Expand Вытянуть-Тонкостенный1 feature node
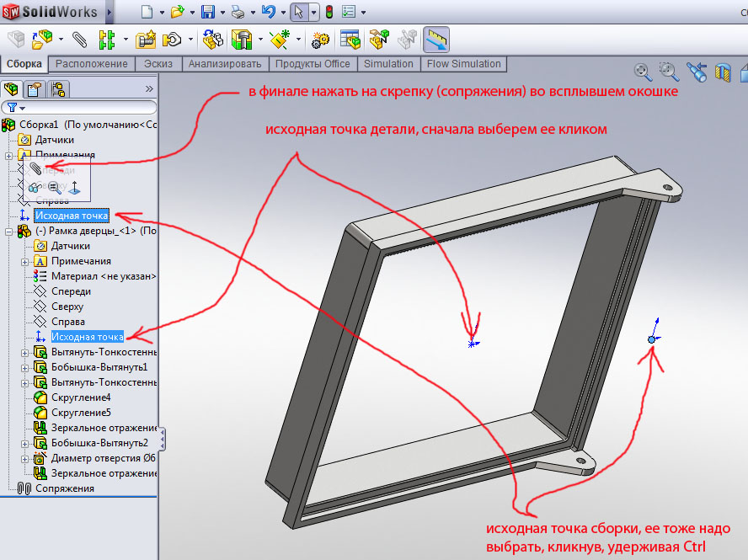The image size is (748, 560). 24,352
